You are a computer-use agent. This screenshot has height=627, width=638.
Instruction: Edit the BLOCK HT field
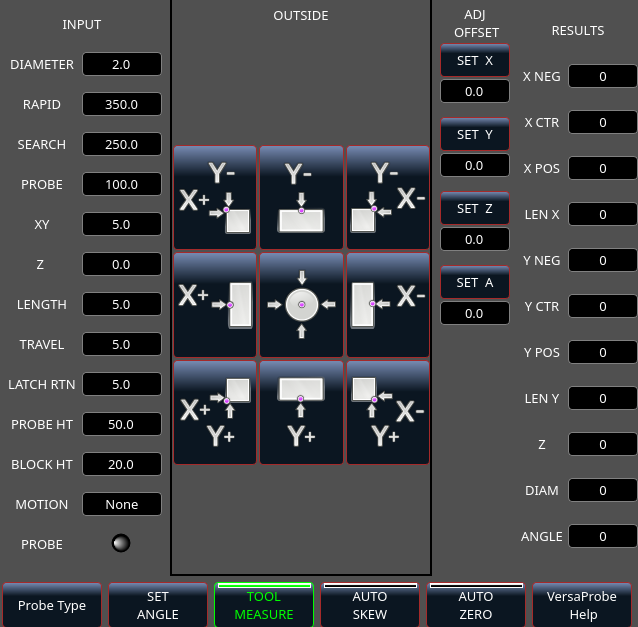(122, 464)
